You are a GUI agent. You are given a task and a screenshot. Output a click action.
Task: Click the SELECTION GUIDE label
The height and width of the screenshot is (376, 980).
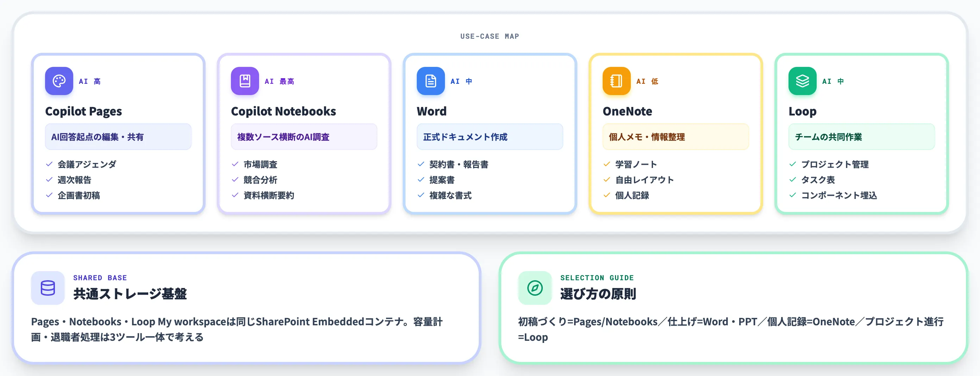pyautogui.click(x=597, y=278)
